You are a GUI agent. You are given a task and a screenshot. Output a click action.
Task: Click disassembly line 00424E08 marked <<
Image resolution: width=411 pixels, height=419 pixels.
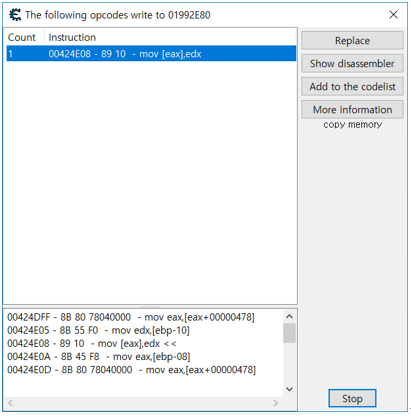(x=92, y=344)
